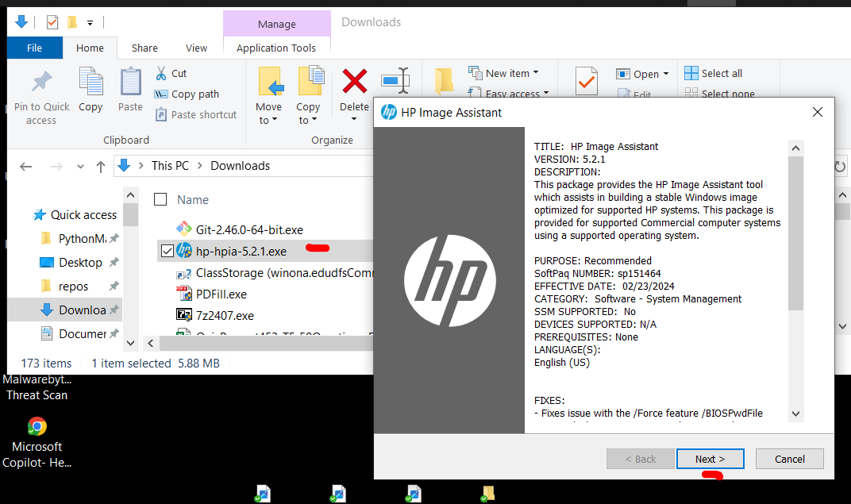Switch to the Home tab
The height and width of the screenshot is (504, 851).
pos(90,48)
